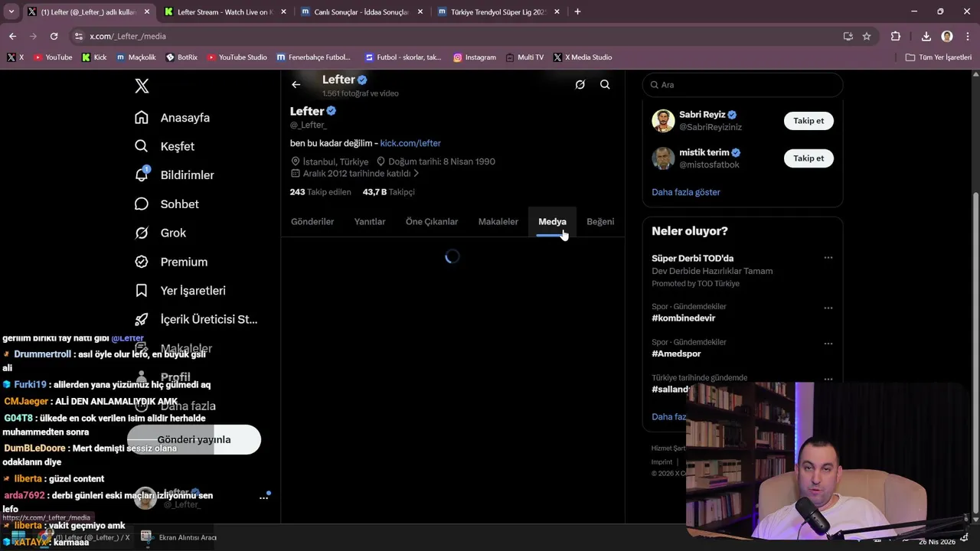Open #kombinedevir trending topic
Screen dimensions: 980x551
tap(683, 318)
